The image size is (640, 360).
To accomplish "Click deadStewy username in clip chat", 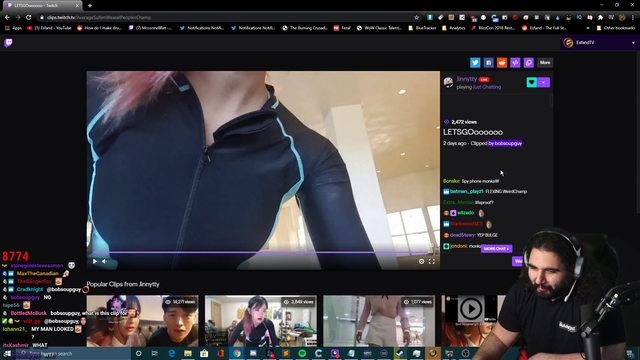I will (462, 235).
